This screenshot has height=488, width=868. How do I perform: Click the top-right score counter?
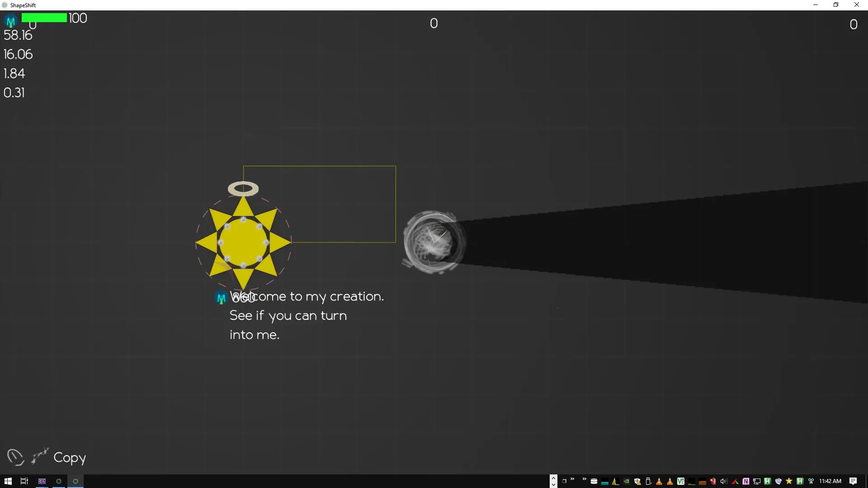(x=853, y=24)
